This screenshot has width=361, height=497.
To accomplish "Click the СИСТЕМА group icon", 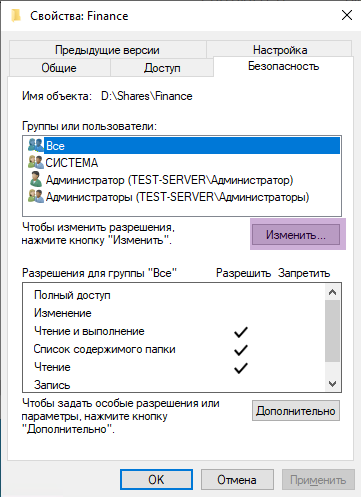I will click(x=35, y=162).
